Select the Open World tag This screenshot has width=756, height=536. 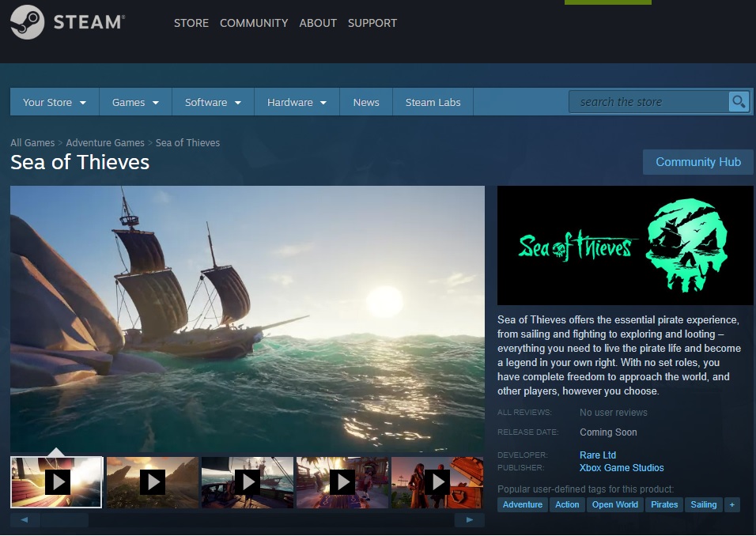pyautogui.click(x=614, y=504)
